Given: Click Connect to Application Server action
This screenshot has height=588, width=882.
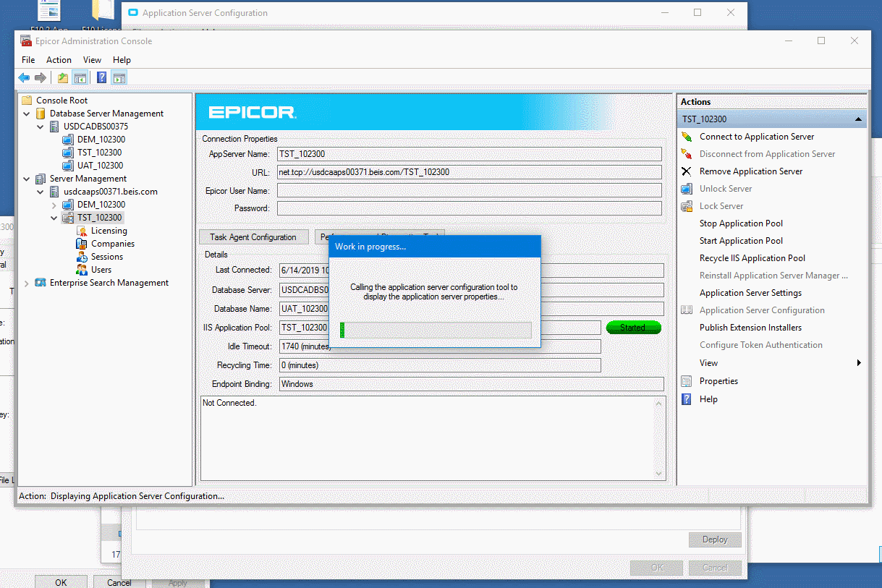Looking at the screenshot, I should pos(757,137).
